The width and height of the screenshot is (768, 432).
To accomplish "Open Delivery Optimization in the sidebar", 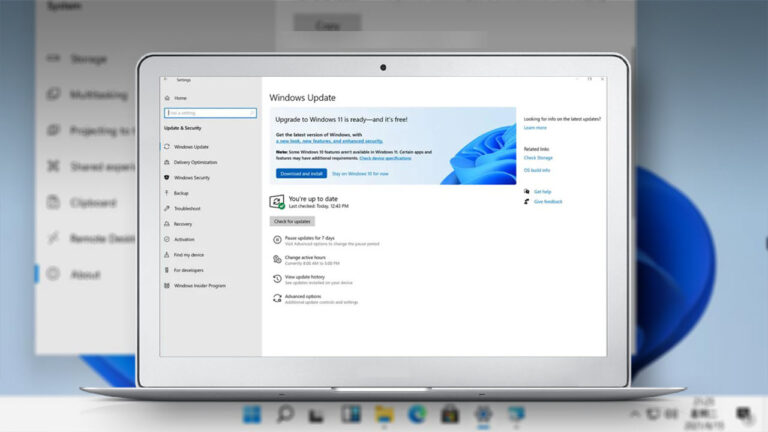I will (x=191, y=162).
